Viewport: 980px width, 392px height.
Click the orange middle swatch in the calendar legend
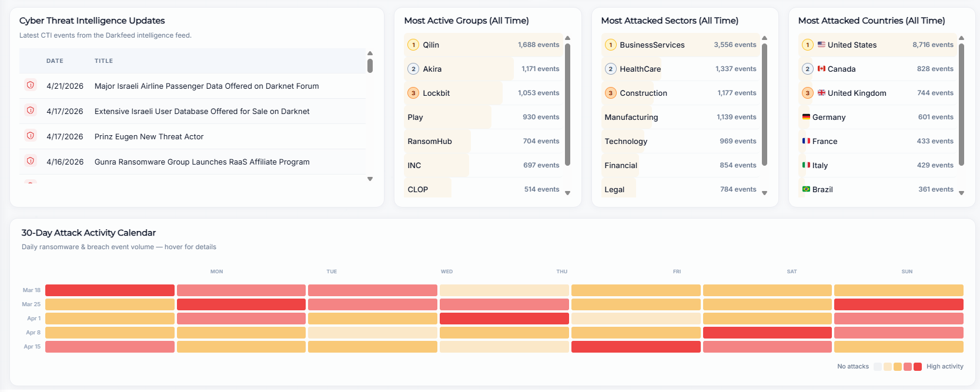[897, 367]
